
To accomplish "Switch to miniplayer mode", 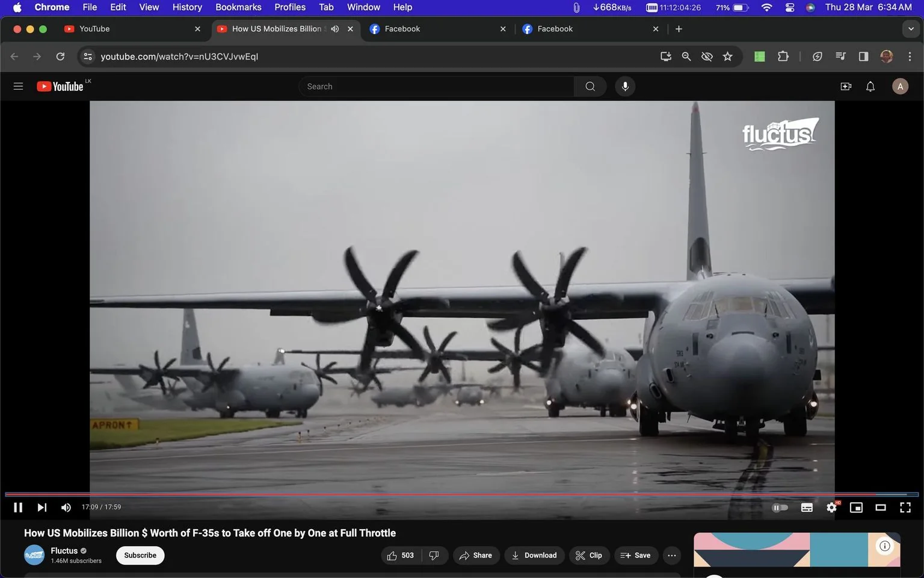I will pyautogui.click(x=856, y=508).
